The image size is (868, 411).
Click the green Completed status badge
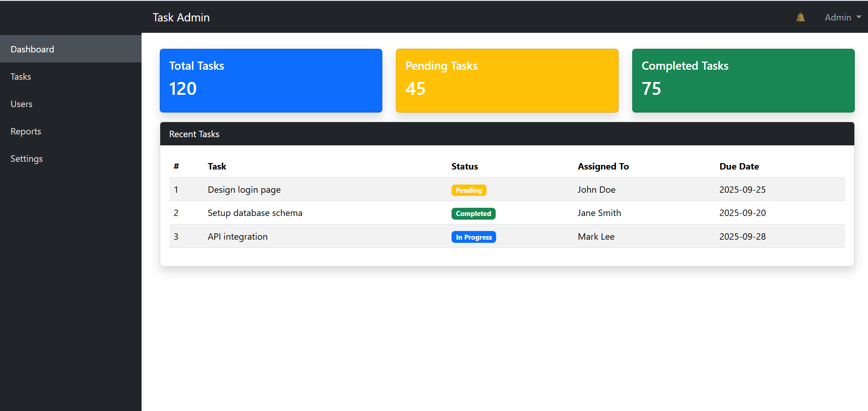[473, 213]
